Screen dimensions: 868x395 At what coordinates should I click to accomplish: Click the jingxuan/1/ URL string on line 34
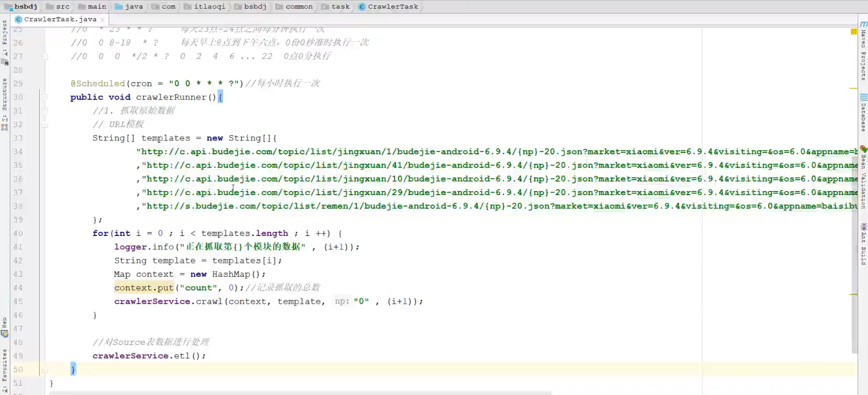(x=497, y=151)
